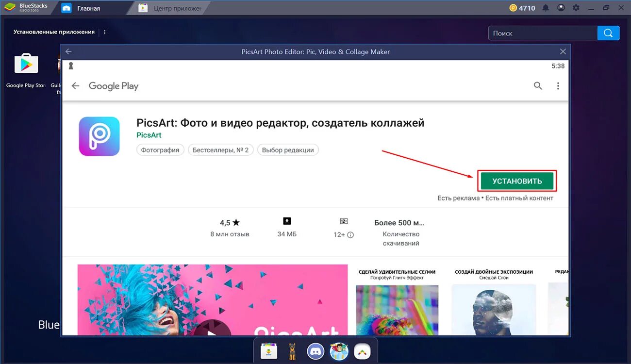Open the app downloads dock icon
Screen dimensions: 631x364
point(268,351)
